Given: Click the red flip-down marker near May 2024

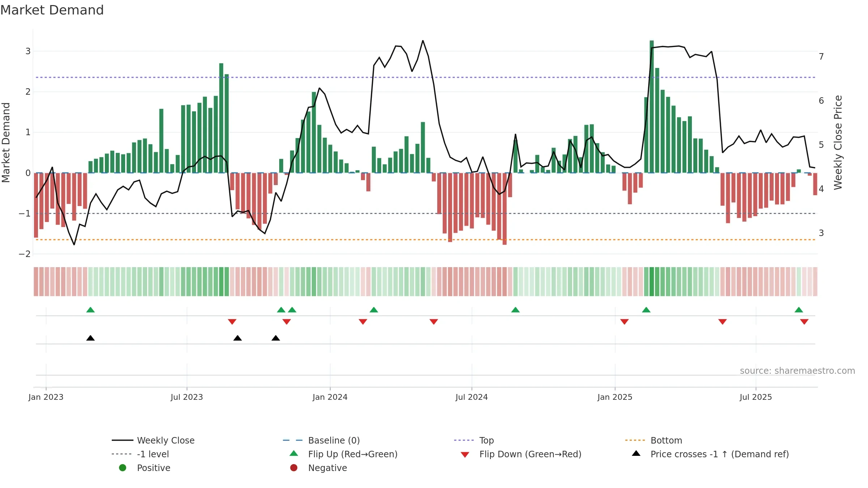Looking at the screenshot, I should click(434, 322).
